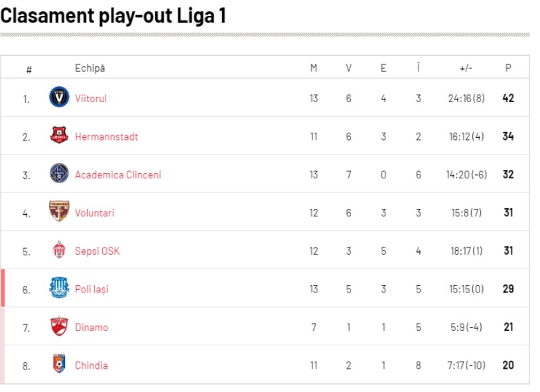
Task: Click the Poli Iași club crest
Action: 59,288
